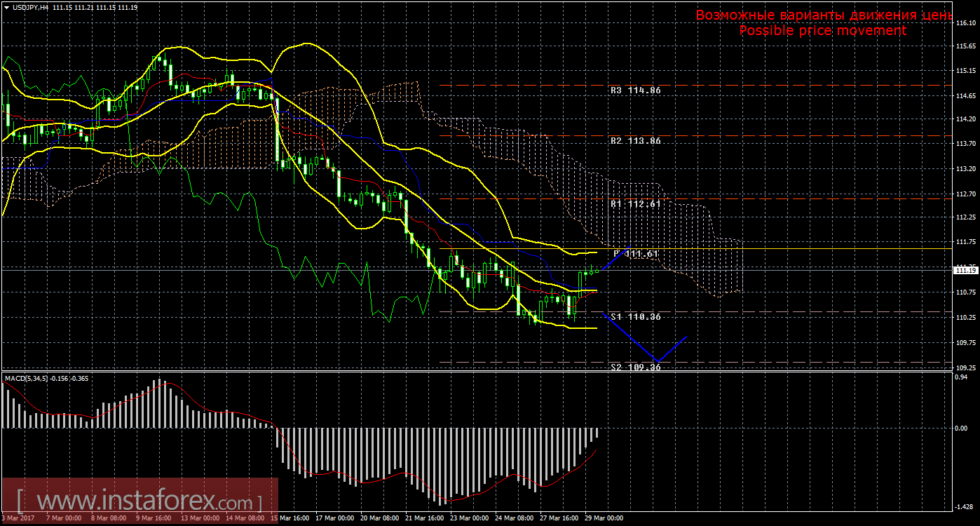This screenshot has width=980, height=526.
Task: Click the 'Possible price movement' heading
Action: 822,31
